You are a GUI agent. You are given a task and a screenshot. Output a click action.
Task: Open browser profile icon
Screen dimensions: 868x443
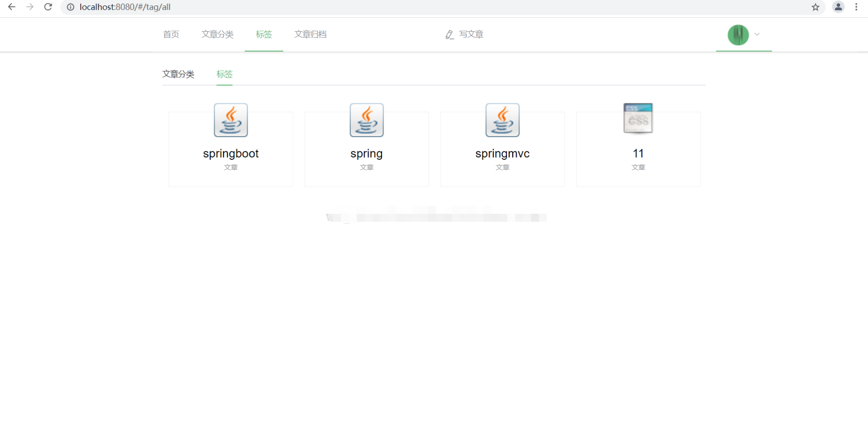tap(838, 7)
